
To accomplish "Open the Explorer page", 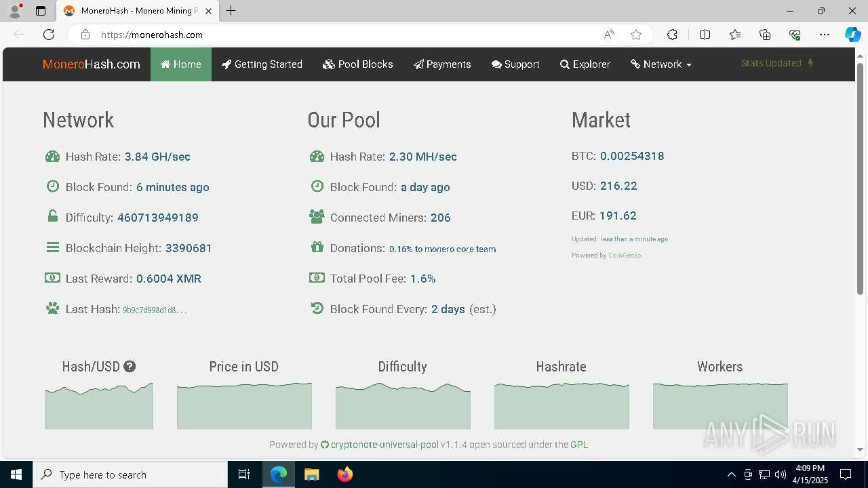I will coord(585,64).
